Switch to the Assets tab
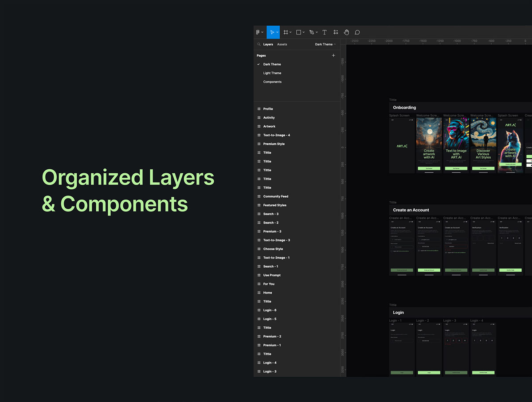Image resolution: width=532 pixels, height=402 pixels. coord(282,44)
